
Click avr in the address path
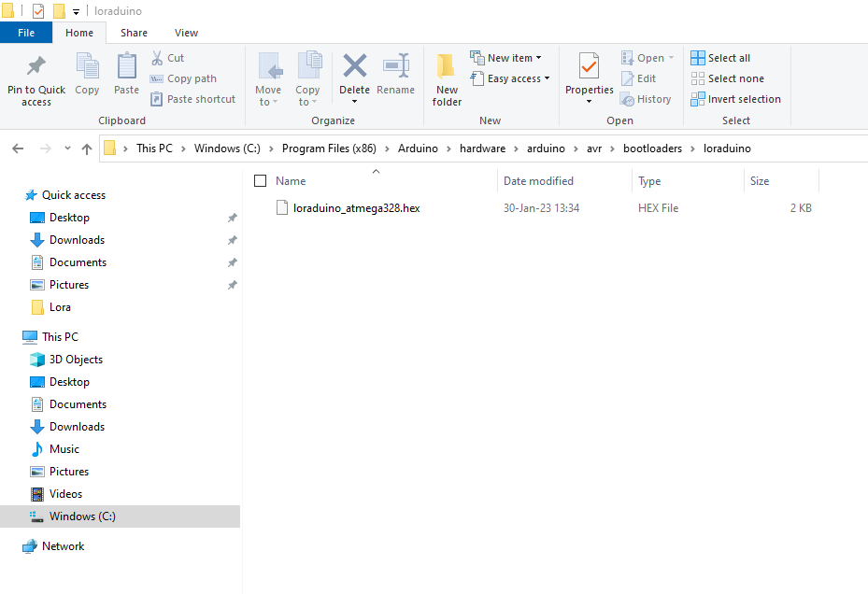point(594,148)
